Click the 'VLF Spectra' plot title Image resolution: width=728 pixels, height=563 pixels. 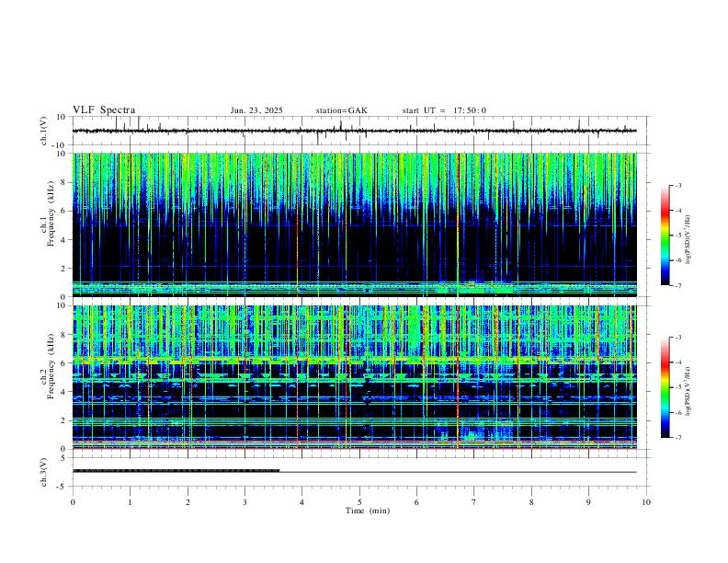104,110
